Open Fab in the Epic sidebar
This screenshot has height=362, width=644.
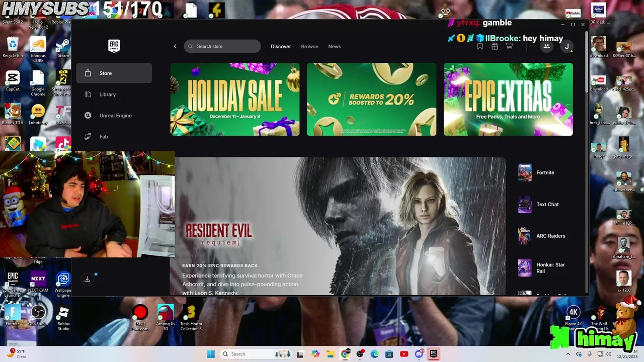[114, 136]
